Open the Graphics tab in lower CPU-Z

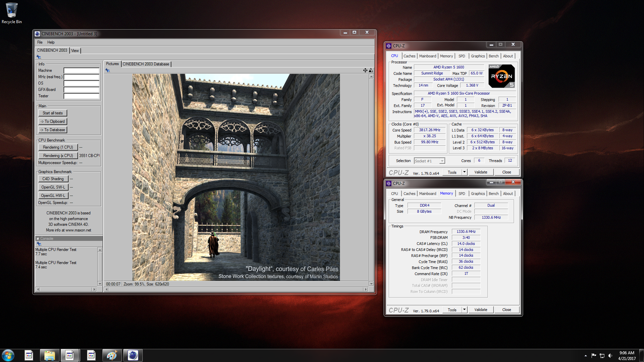tap(478, 194)
